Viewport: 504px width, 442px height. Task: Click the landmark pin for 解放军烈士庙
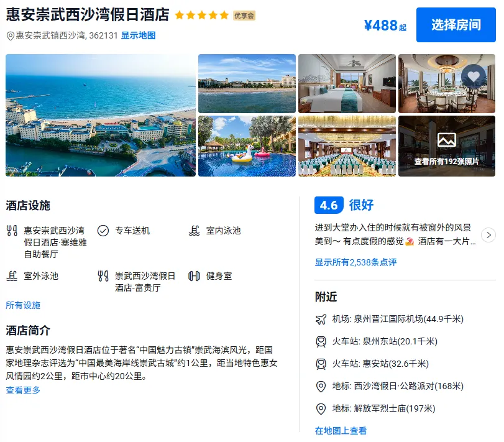tap(321, 408)
